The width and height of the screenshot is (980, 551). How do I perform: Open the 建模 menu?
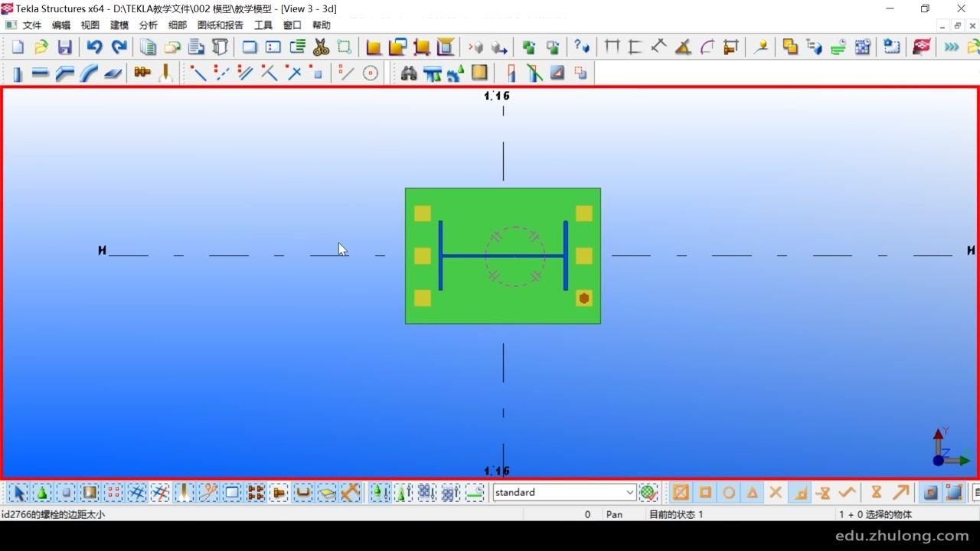tap(119, 25)
